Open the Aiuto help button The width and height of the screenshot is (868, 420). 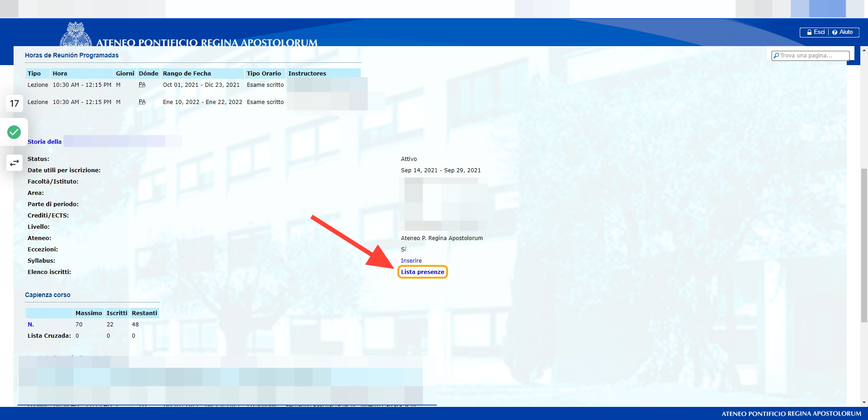pos(843,32)
